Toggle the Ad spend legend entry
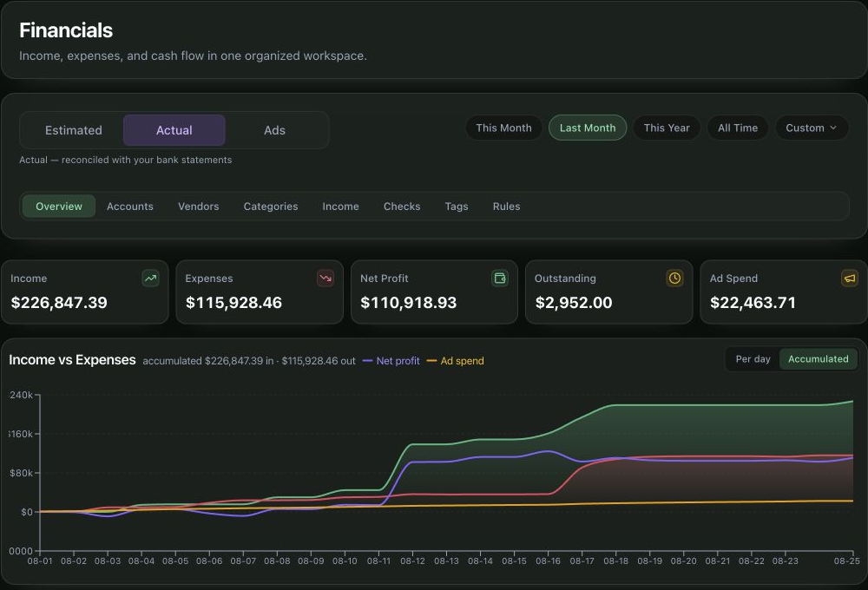 [456, 361]
